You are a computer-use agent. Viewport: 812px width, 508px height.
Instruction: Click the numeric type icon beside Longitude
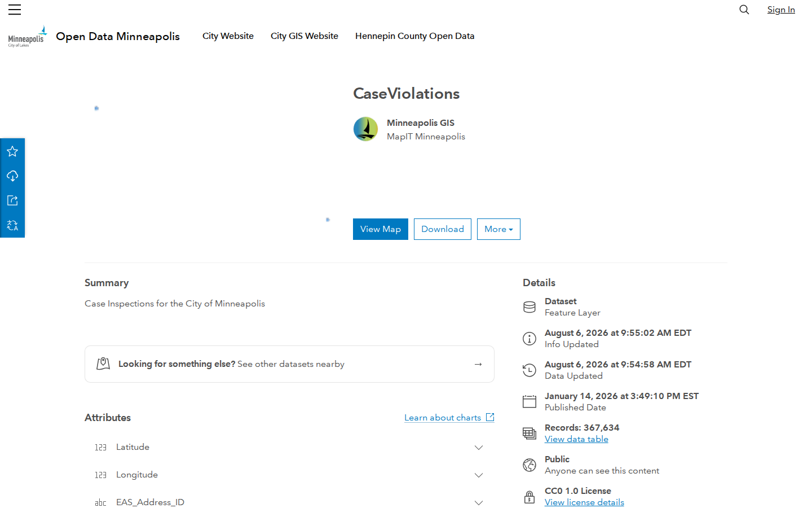click(100, 475)
